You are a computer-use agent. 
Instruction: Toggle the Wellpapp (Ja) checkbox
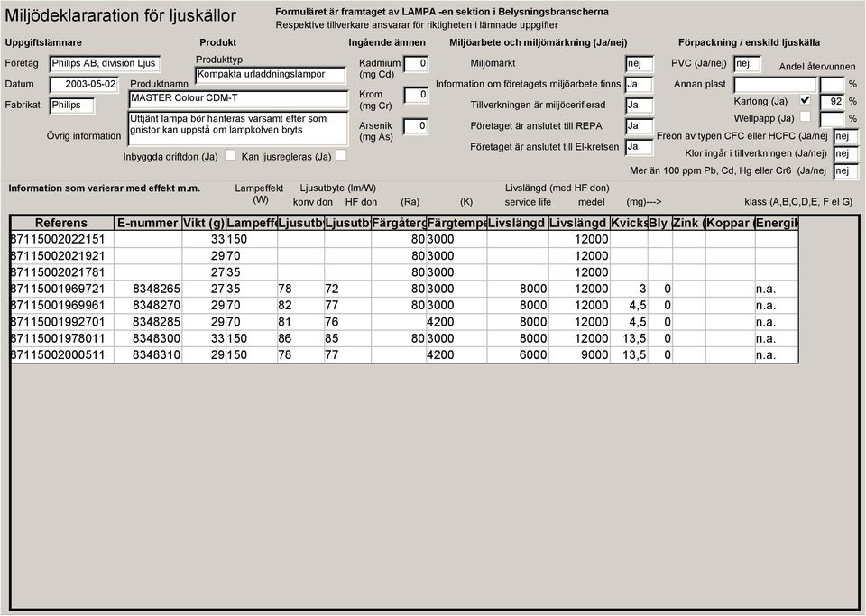[x=806, y=117]
